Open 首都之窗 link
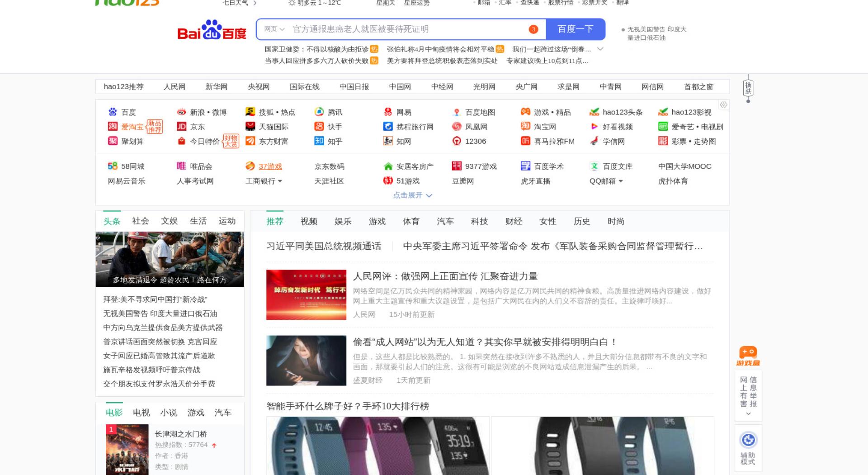This screenshot has height=475, width=868. click(x=698, y=86)
